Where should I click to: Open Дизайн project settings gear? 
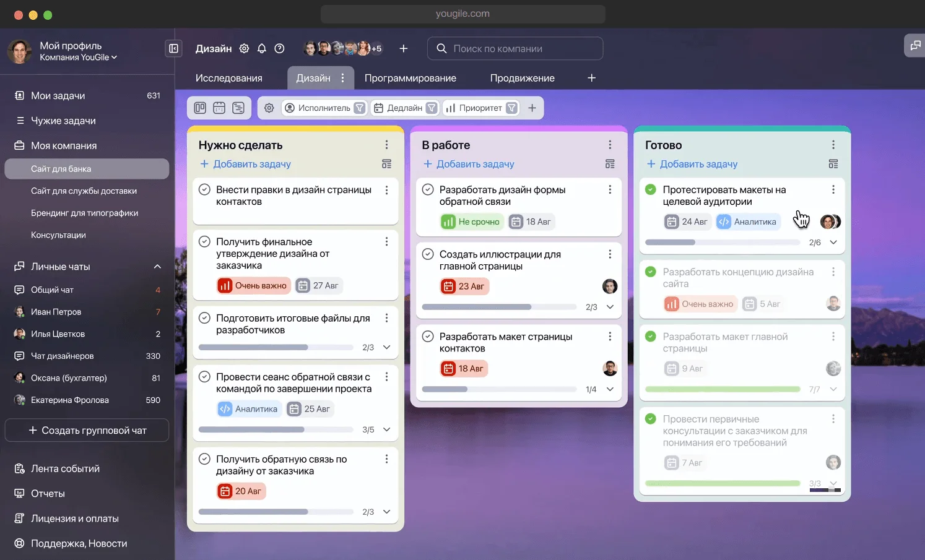pos(245,48)
